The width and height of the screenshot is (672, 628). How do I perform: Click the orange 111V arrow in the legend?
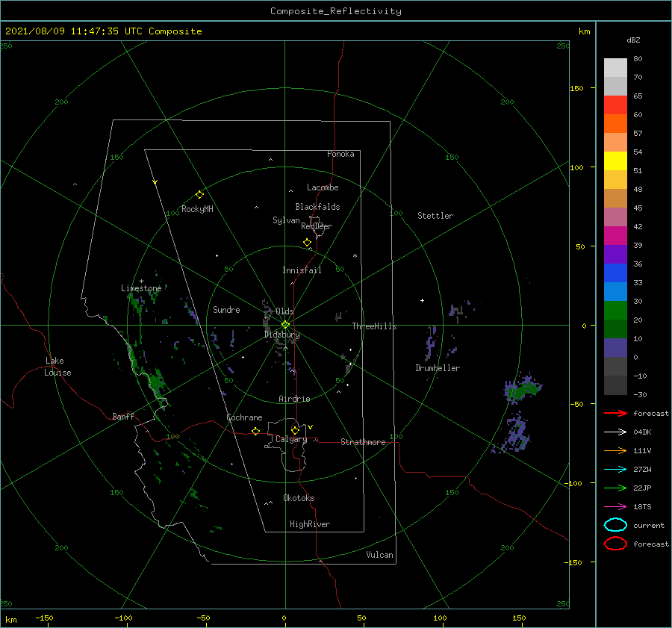pos(615,450)
